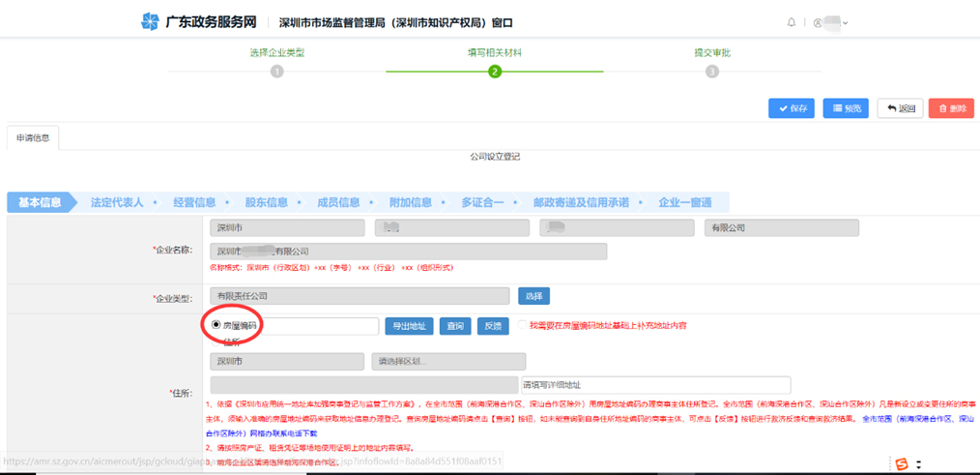980x475 pixels.
Task: Click into the 请填写详细地址 address field
Action: coord(655,385)
